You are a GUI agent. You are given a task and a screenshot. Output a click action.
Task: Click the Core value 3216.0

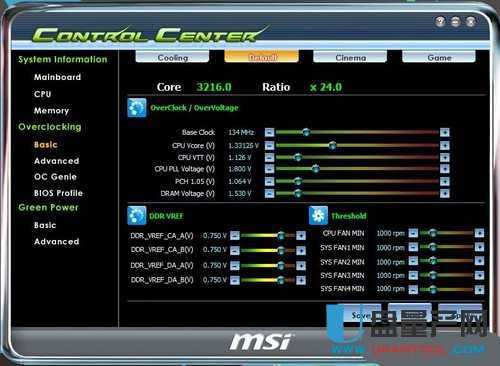[214, 87]
